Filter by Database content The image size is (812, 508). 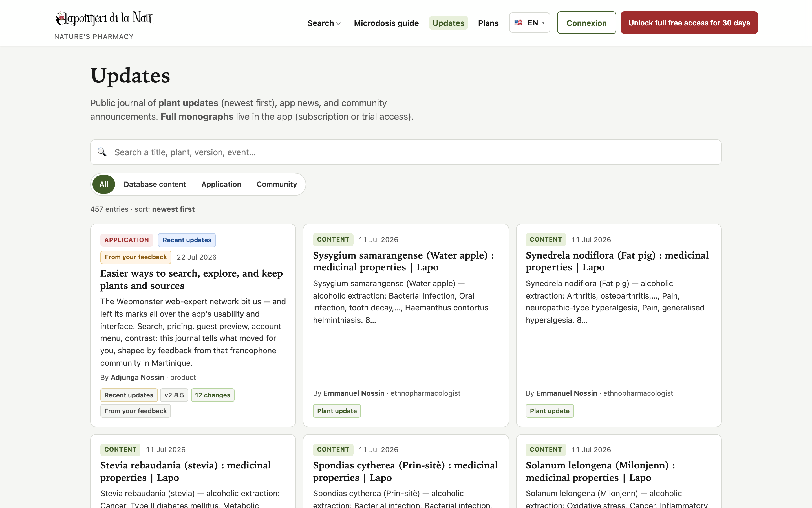tap(155, 184)
